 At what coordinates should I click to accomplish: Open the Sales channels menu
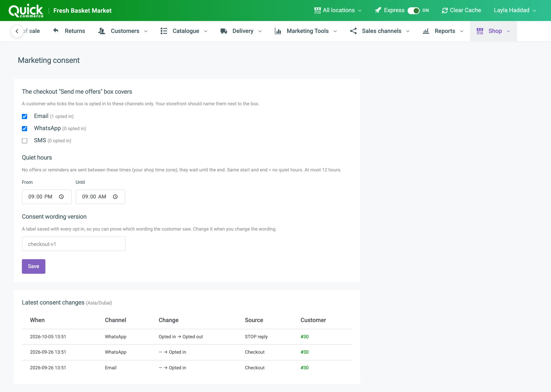click(380, 31)
